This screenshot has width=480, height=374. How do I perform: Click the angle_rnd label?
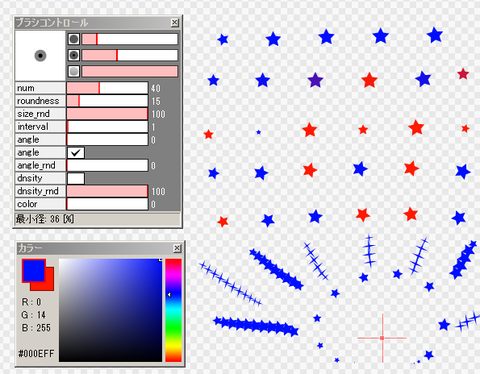point(40,165)
